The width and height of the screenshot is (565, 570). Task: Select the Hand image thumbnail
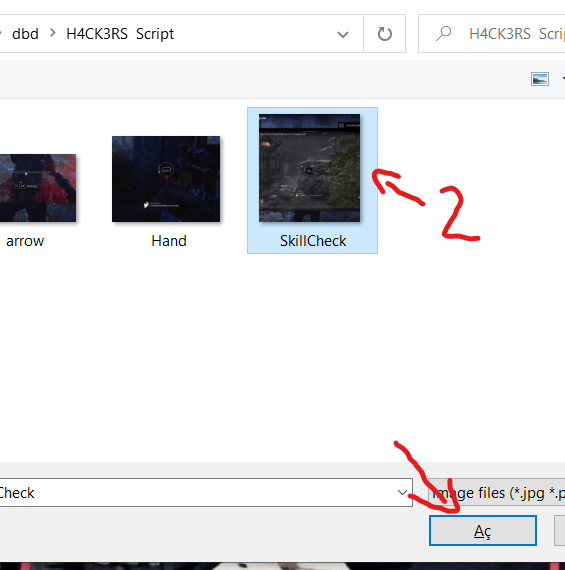coord(166,179)
